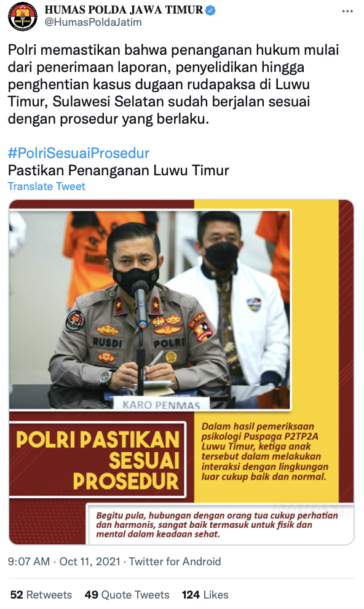Click the Pastikan Penanganan Luwu Timur line
The width and height of the screenshot is (364, 609).
point(118,170)
